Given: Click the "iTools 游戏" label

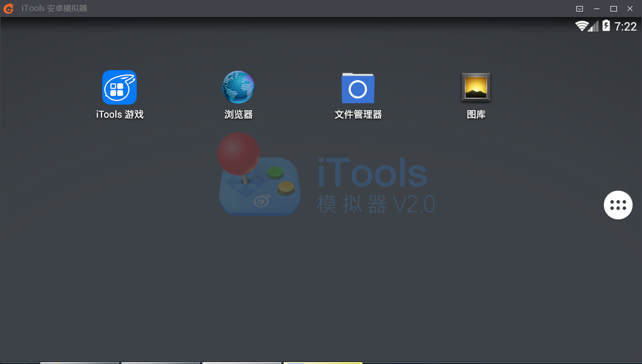Looking at the screenshot, I should point(120,115).
